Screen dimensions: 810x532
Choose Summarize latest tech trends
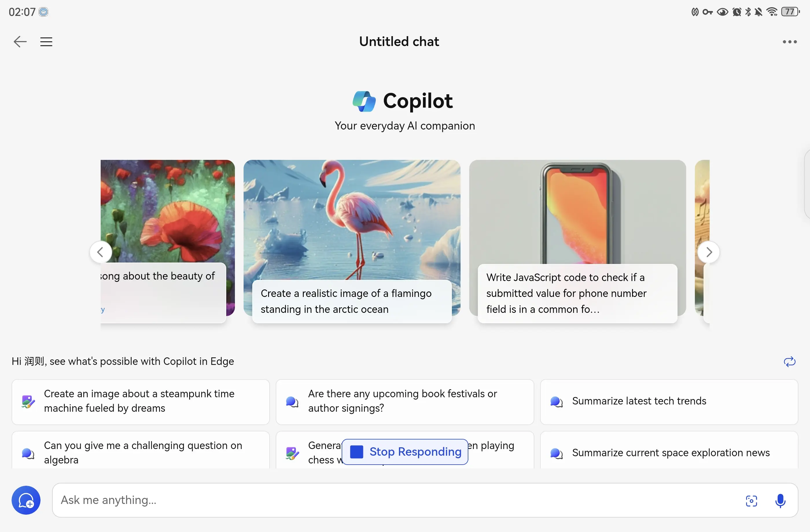[x=669, y=401]
